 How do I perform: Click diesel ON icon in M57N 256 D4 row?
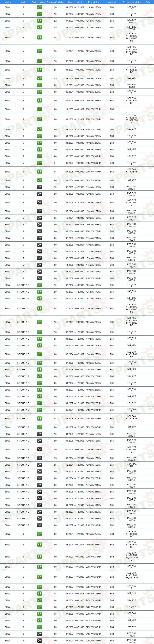pos(39,465)
